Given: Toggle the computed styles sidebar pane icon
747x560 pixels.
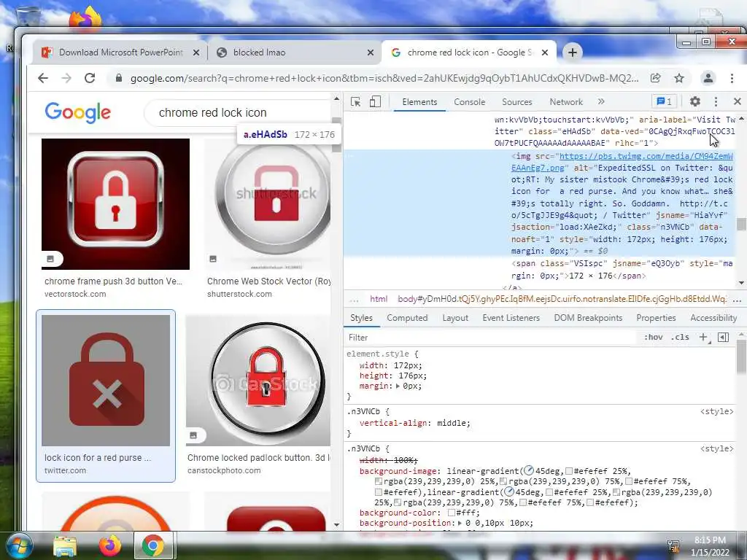Looking at the screenshot, I should (723, 337).
